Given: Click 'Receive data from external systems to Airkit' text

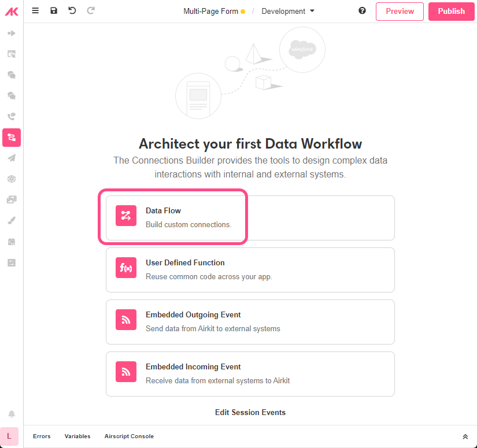Looking at the screenshot, I should [218, 380].
